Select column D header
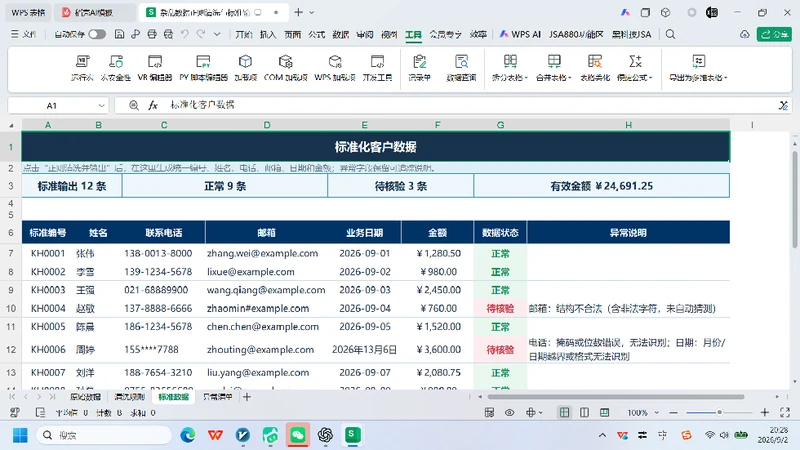800x450 pixels. (267, 125)
